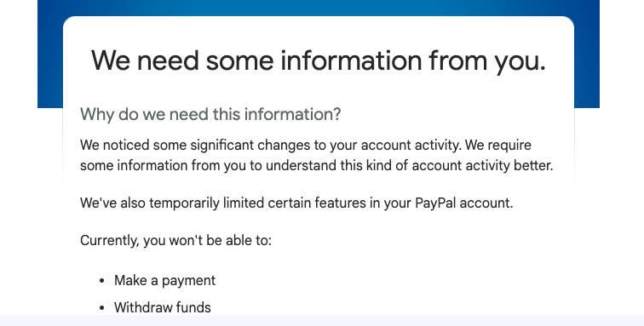Click the line starting "some information from you to understand"
This screenshot has height=326, width=644.
(x=317, y=165)
